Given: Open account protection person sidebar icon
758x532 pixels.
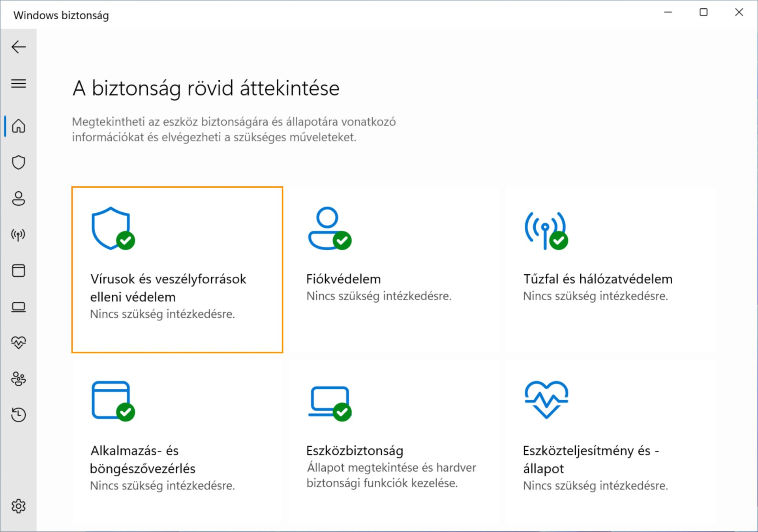Looking at the screenshot, I should pos(19,199).
